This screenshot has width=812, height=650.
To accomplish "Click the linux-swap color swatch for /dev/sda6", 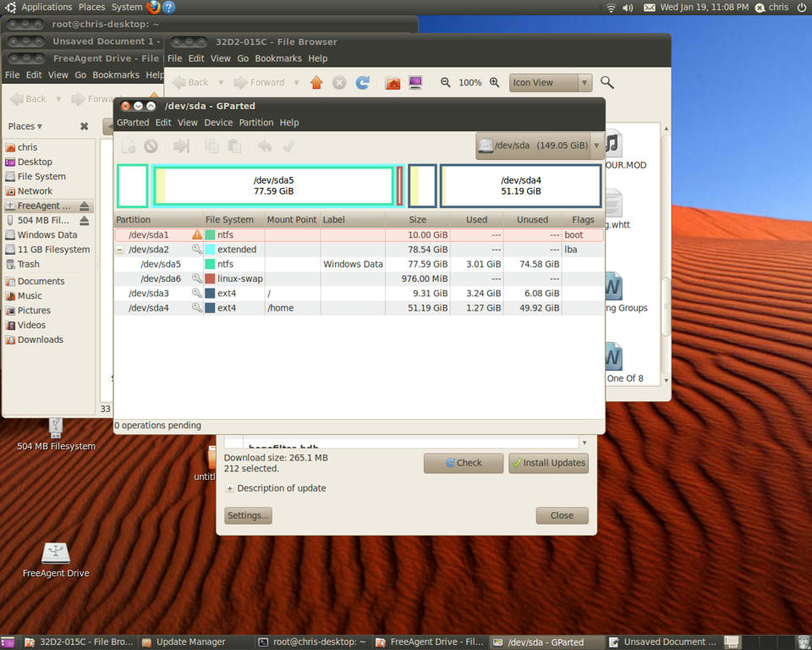I will pyautogui.click(x=210, y=278).
